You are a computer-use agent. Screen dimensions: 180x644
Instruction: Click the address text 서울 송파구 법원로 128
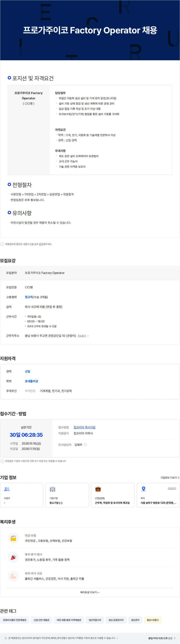click(x=158, y=503)
